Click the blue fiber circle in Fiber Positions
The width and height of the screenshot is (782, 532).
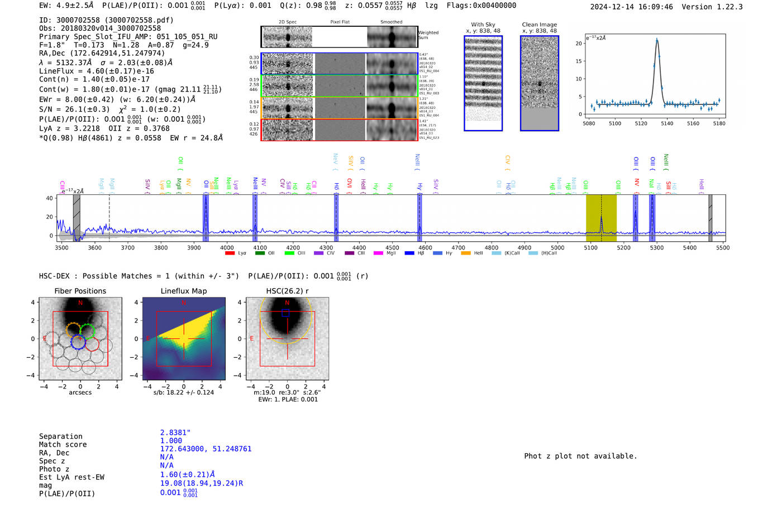click(x=78, y=342)
